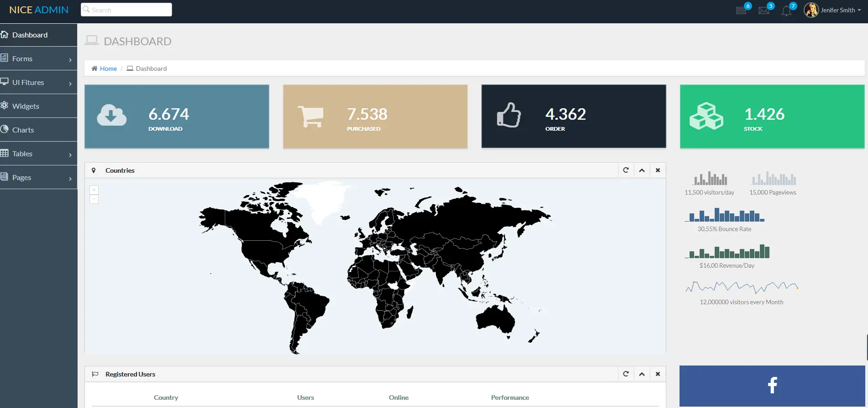Zoom out on the world map

click(x=94, y=199)
